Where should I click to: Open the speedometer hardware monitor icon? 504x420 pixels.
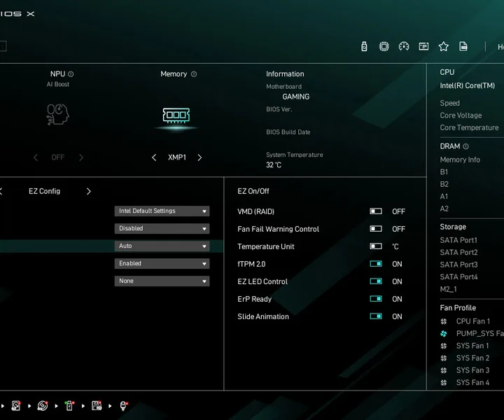click(404, 47)
